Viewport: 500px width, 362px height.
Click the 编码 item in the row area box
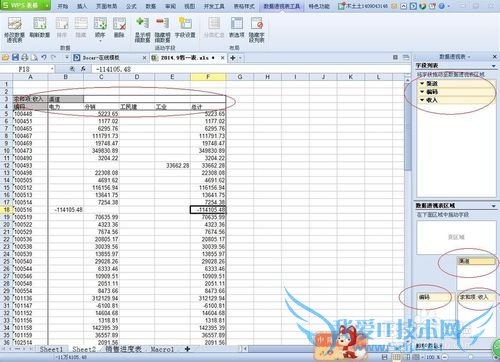click(x=434, y=297)
